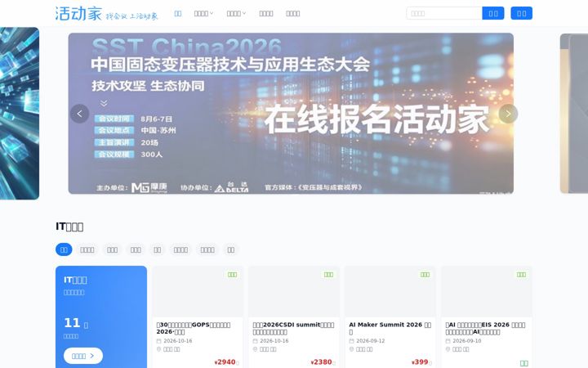This screenshot has width=588, height=368.
Task: Click the partially visible slide at right edge
Action: pyautogui.click(x=574, y=114)
